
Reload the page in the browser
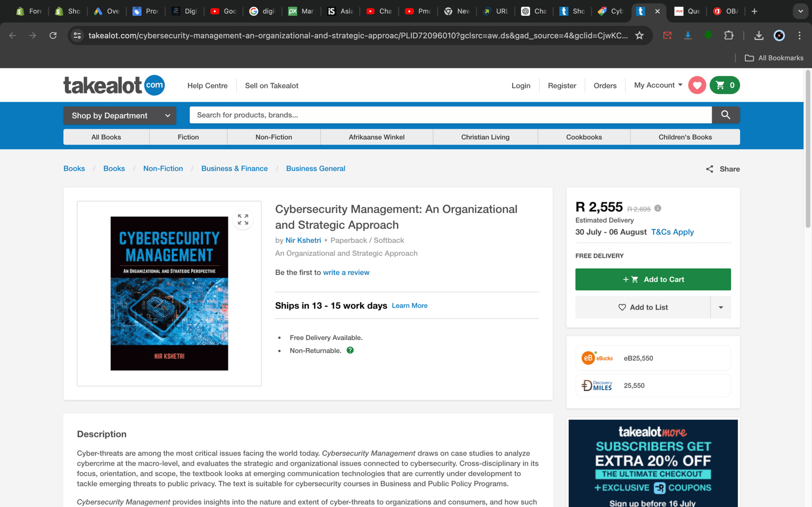(53, 35)
